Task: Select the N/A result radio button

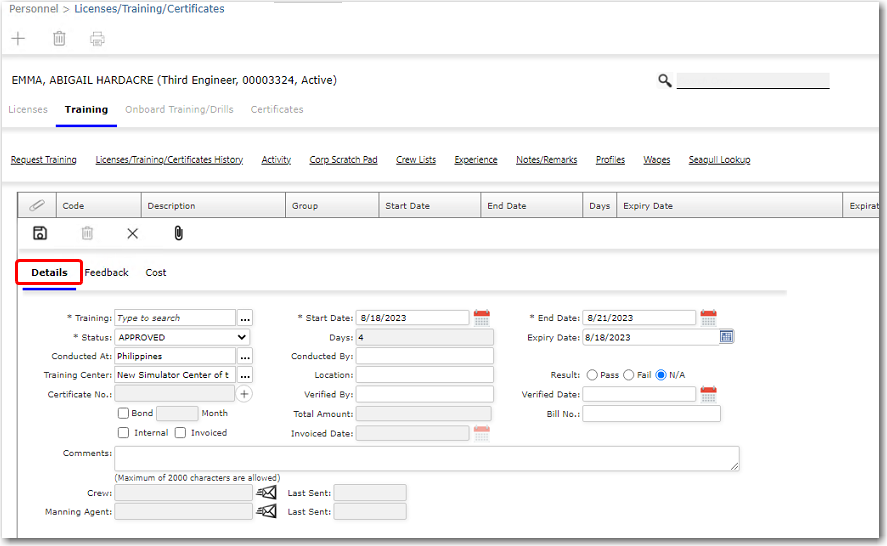Action: tap(661, 375)
